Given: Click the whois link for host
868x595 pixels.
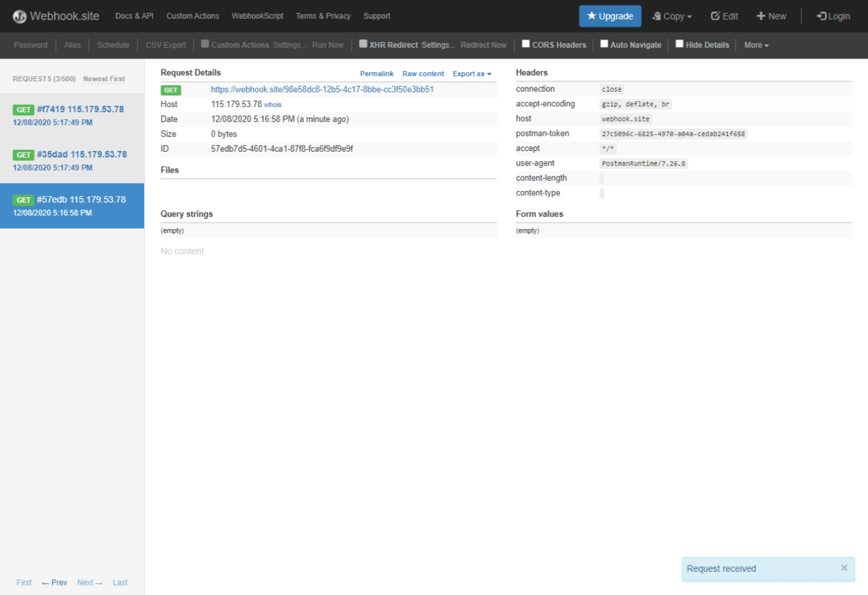Looking at the screenshot, I should (x=273, y=105).
